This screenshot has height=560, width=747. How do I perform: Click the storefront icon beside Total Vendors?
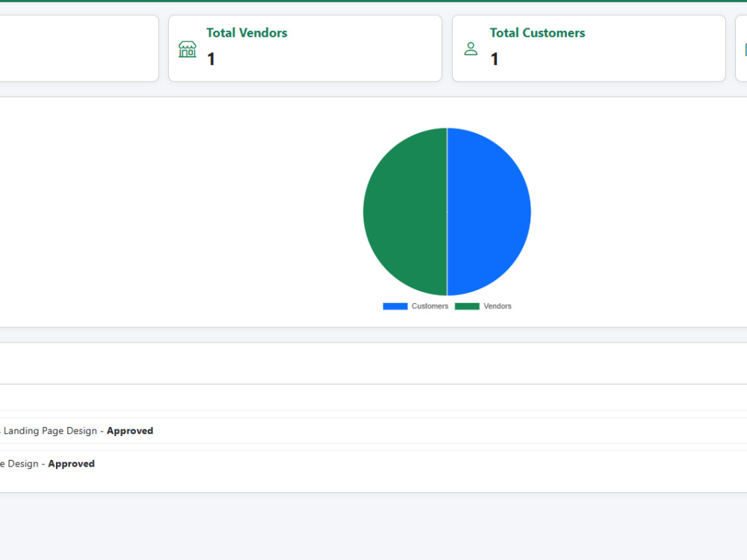coord(187,49)
